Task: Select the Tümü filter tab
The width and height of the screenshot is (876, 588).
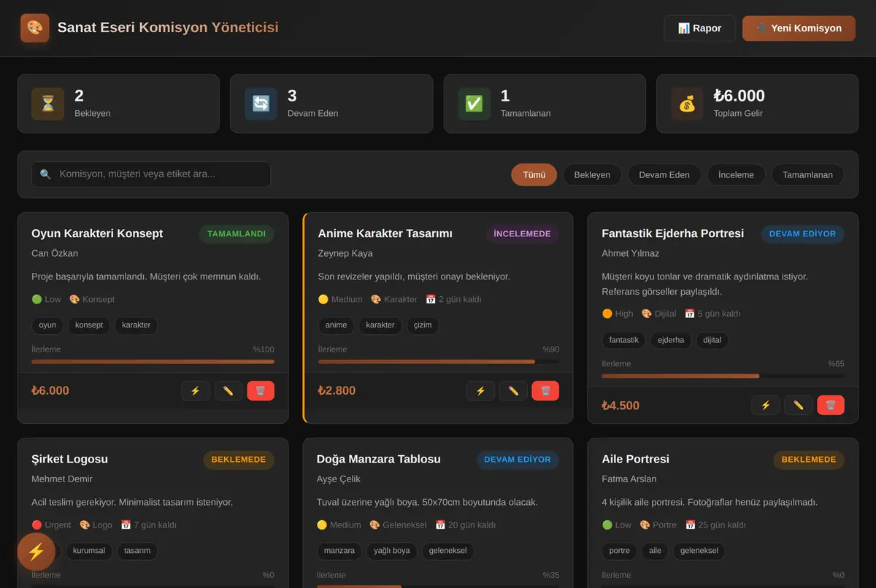Action: (x=534, y=174)
